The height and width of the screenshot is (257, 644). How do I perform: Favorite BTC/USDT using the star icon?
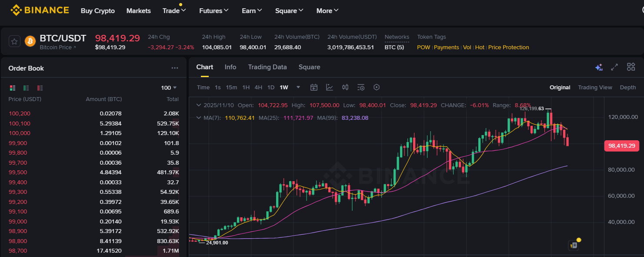pos(14,41)
